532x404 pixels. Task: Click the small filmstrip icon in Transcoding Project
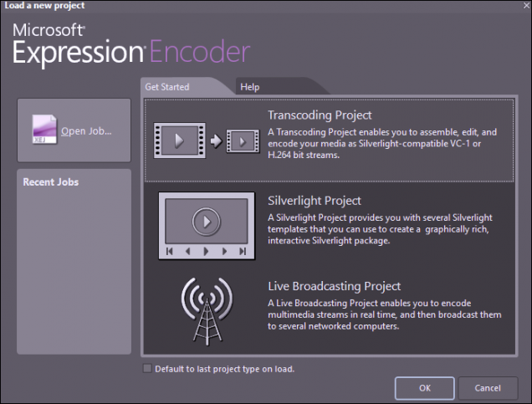[x=243, y=141]
